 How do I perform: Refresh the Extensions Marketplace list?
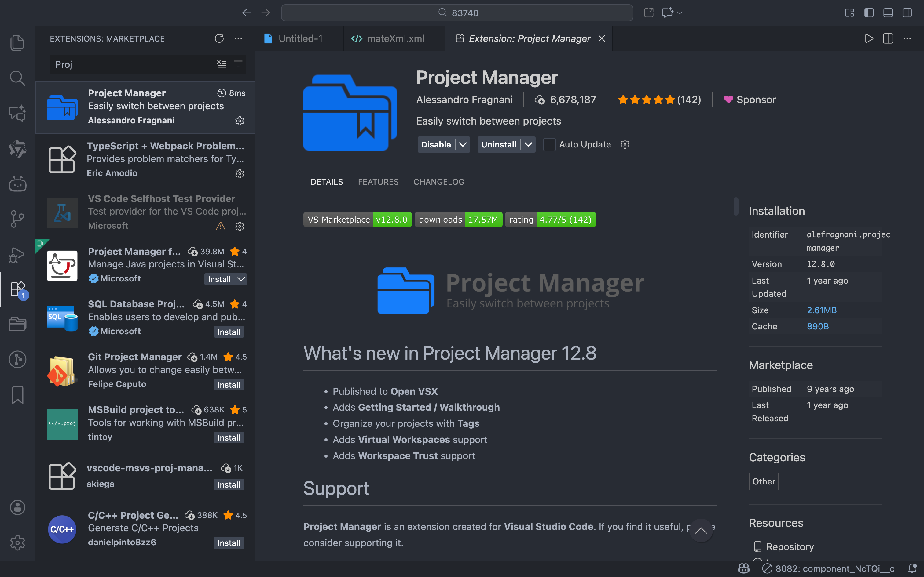[219, 38]
